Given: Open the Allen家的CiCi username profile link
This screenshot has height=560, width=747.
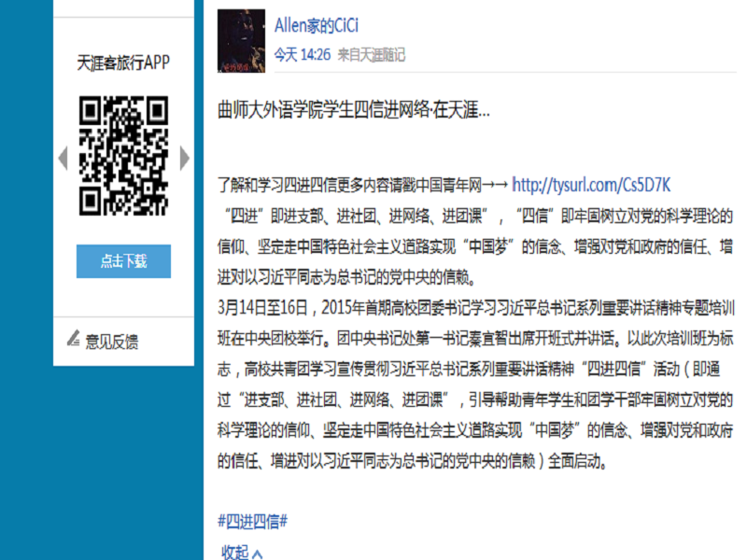Looking at the screenshot, I should click(317, 25).
